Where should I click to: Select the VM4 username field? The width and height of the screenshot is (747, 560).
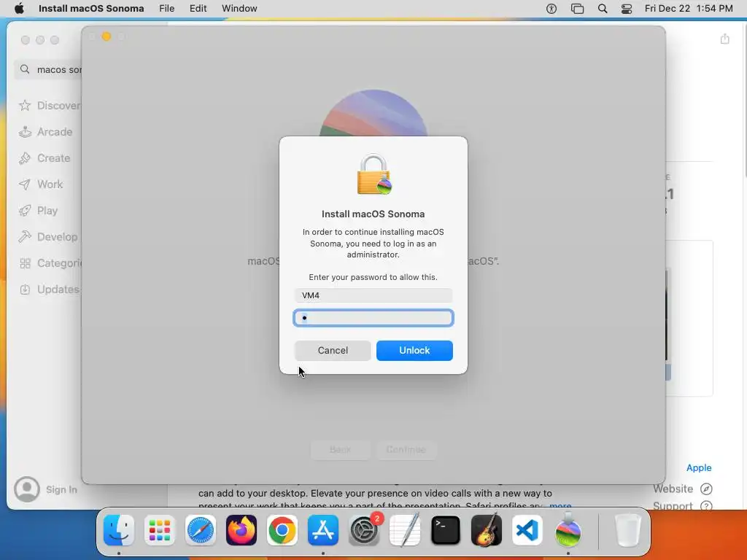(x=373, y=295)
